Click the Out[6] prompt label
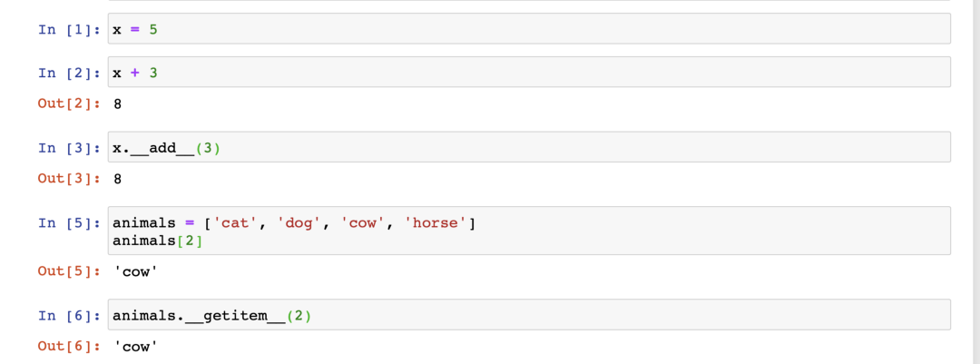This screenshot has width=980, height=364. 69,346
